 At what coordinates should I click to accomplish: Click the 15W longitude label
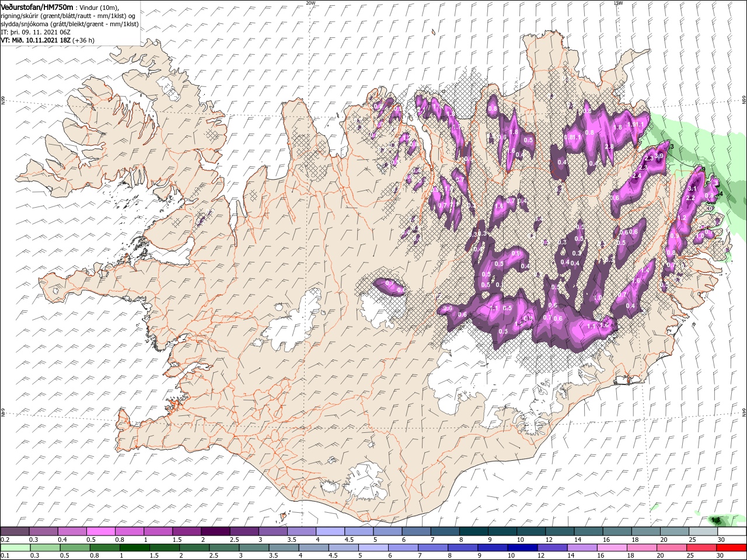[618, 3]
